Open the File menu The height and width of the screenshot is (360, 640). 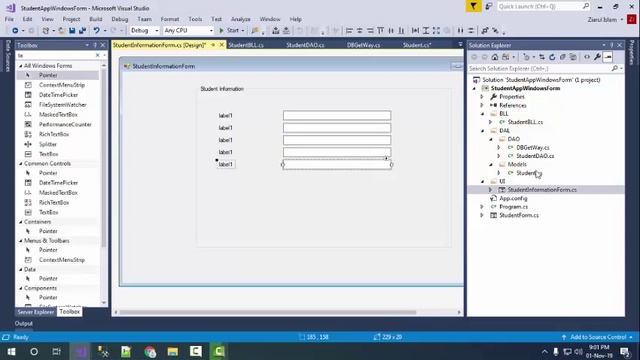(x=9, y=19)
